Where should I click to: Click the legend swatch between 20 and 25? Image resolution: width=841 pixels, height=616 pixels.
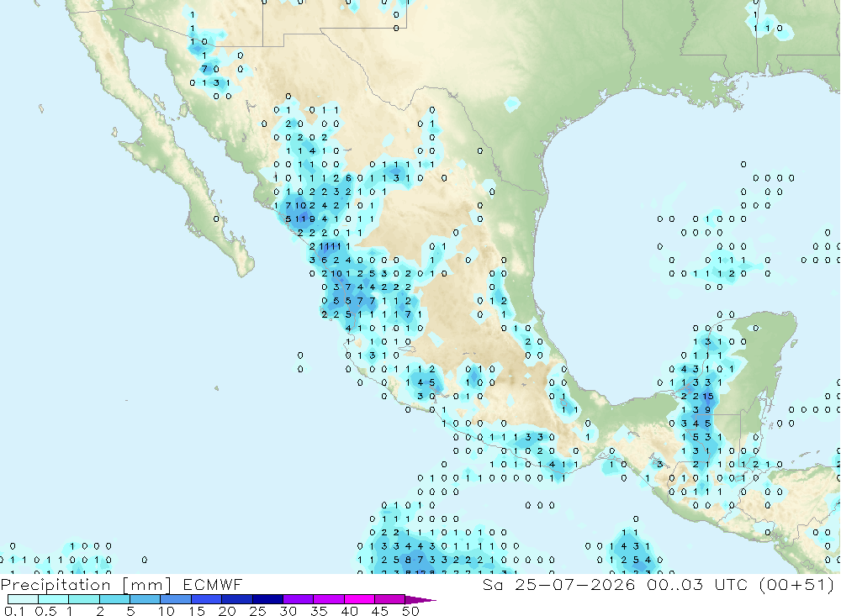[x=237, y=599]
